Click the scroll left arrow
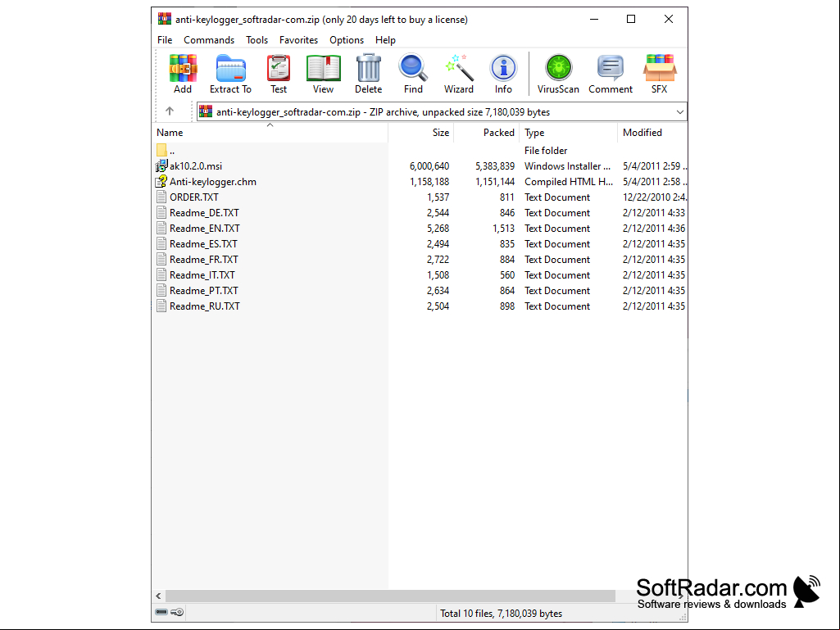The image size is (840, 630). (158, 596)
